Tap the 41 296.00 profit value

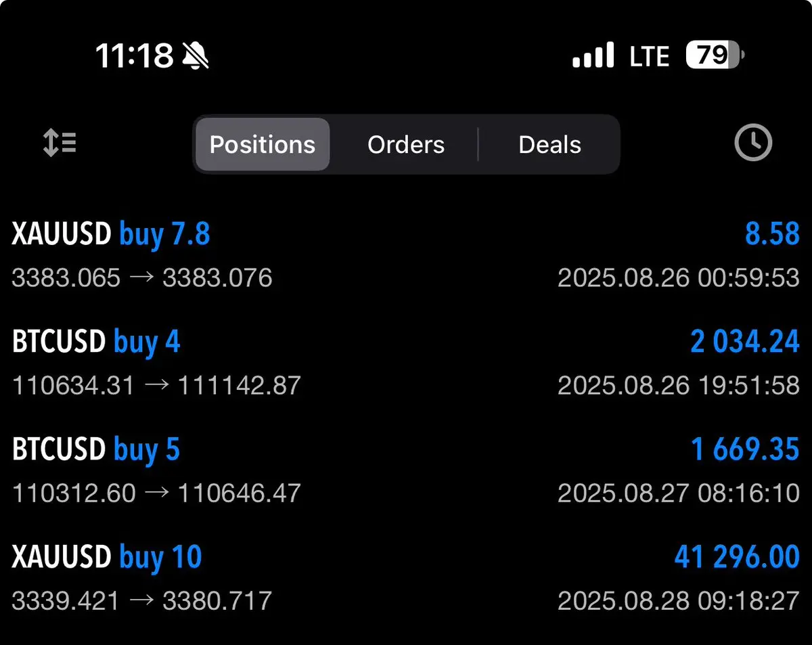(x=737, y=557)
